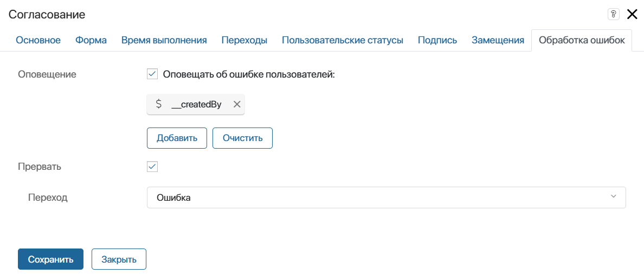644x274 pixels.
Task: Expand the Переход dropdown chevron
Action: [x=614, y=197]
